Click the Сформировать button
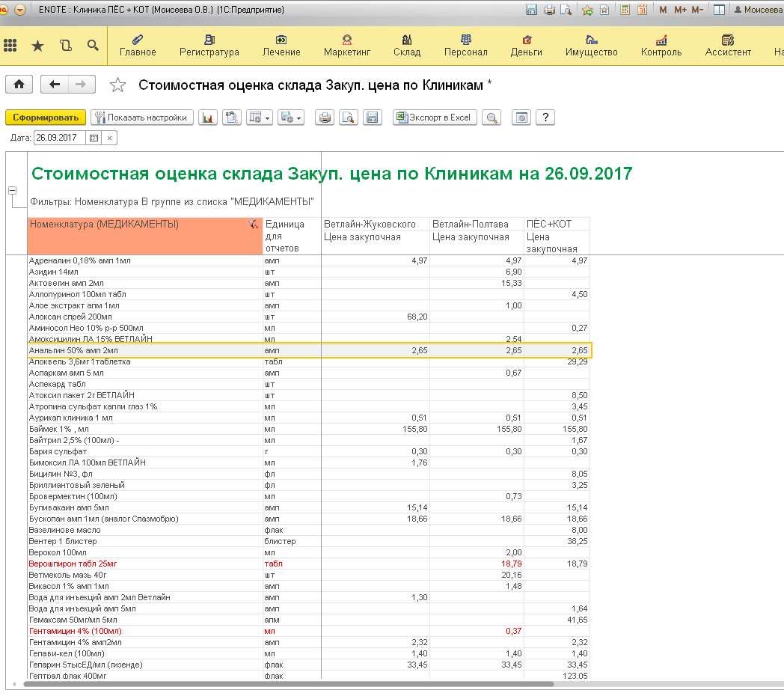Image resolution: width=784 pixels, height=696 pixels. [x=46, y=117]
